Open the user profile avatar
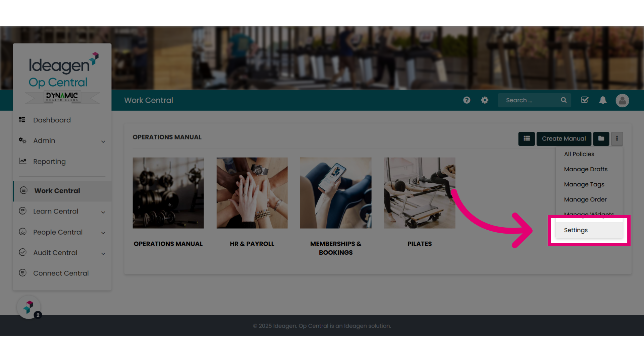 pyautogui.click(x=622, y=101)
